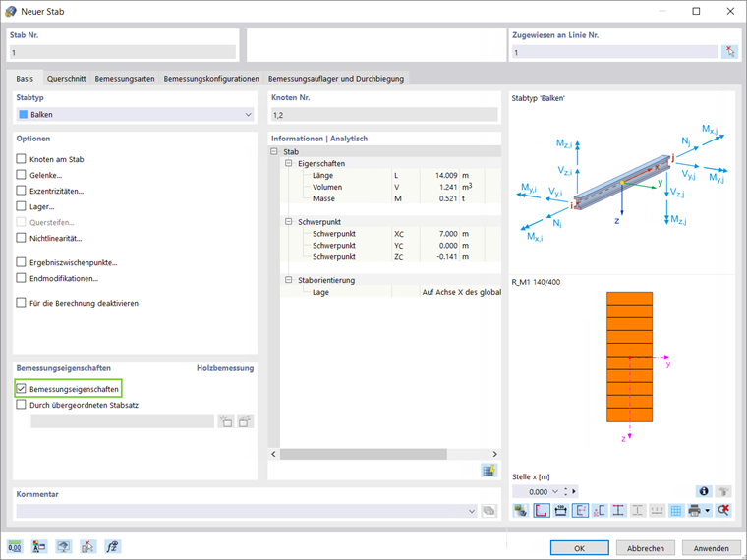This screenshot has height=560, width=747.
Task: Enable Ergebniszwischenpunkte... checkbox
Action: tap(21, 262)
